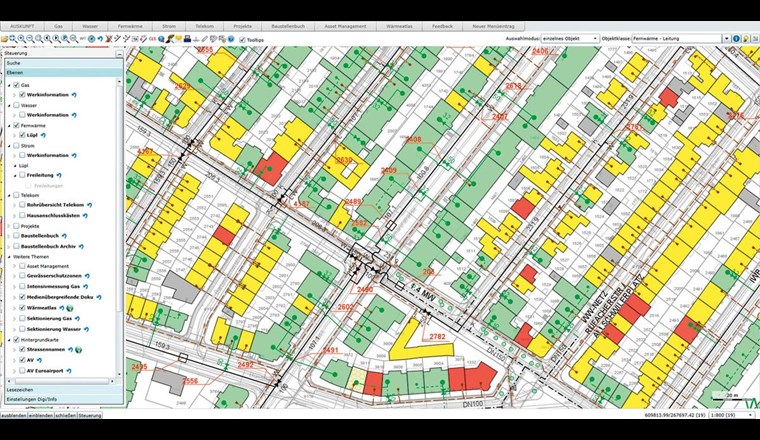
Task: Click the folder open icon in toolbar
Action: tap(5, 39)
